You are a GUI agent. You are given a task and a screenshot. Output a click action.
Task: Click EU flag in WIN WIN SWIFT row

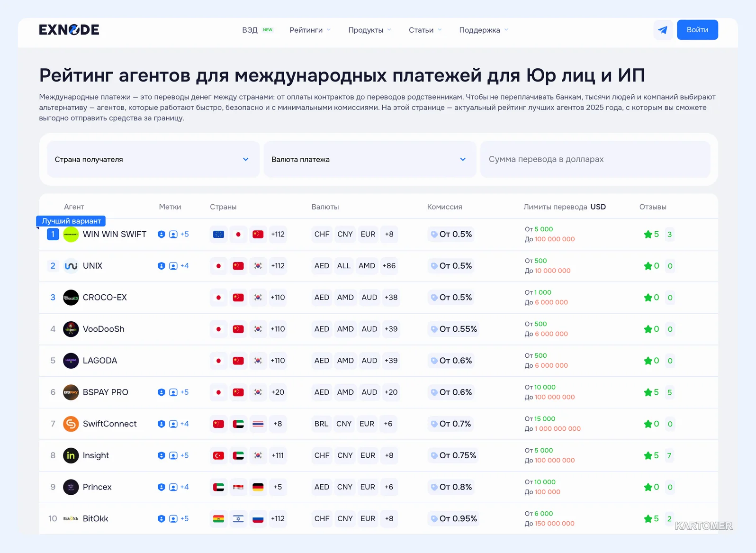pos(218,234)
